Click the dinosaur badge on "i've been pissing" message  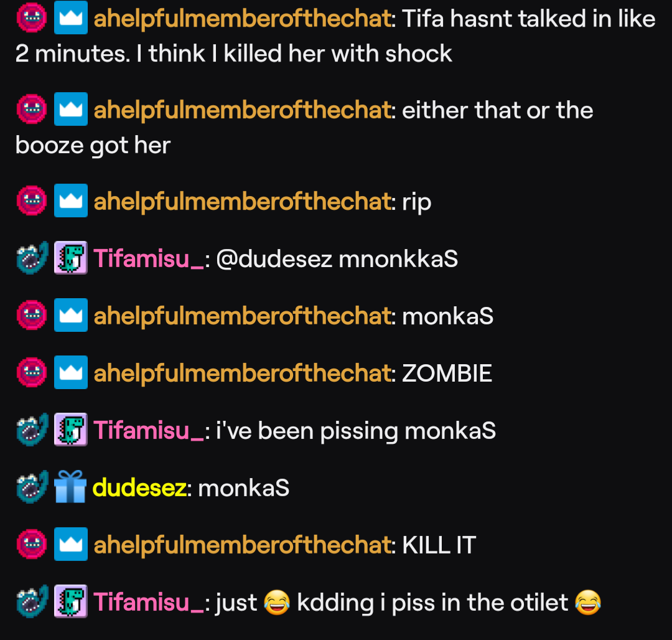[71, 430]
